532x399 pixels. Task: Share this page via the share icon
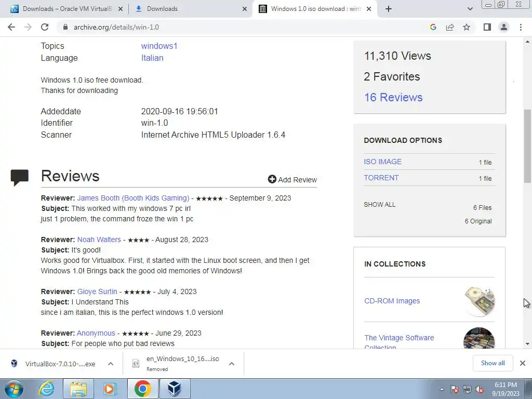pos(450,27)
